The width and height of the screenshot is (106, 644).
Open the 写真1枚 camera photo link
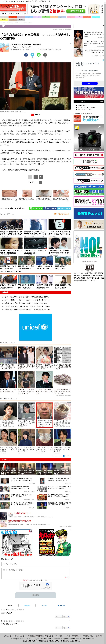coord(36,114)
